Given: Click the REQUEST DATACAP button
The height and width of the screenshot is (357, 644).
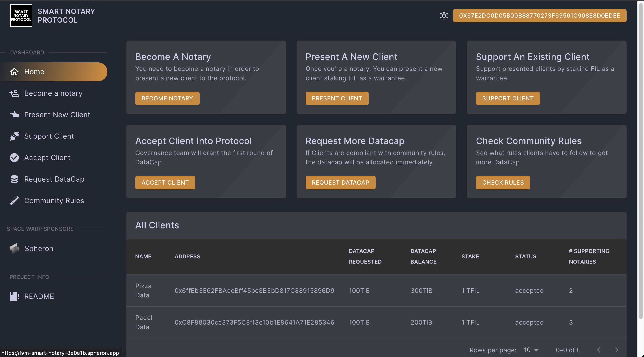Looking at the screenshot, I should [340, 183].
